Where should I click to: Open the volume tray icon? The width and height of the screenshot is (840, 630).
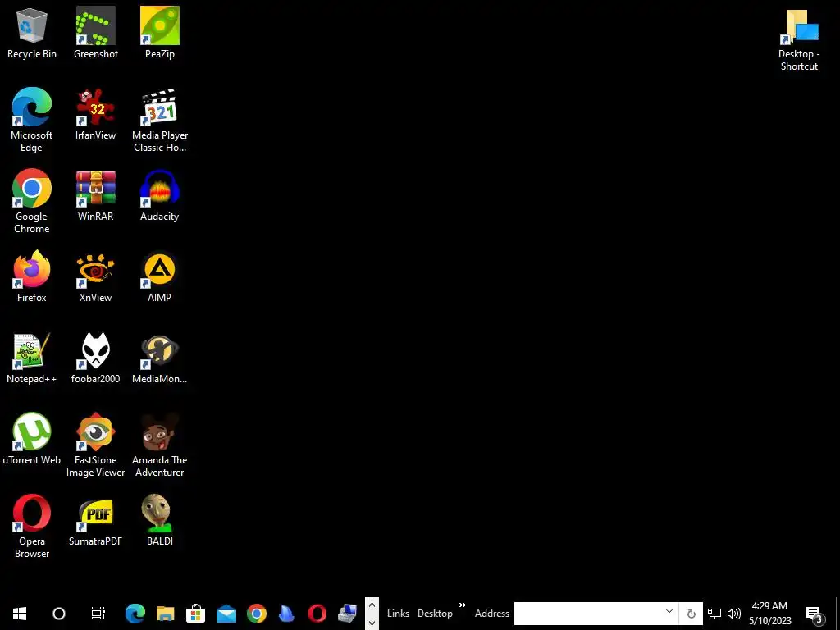[x=734, y=614]
